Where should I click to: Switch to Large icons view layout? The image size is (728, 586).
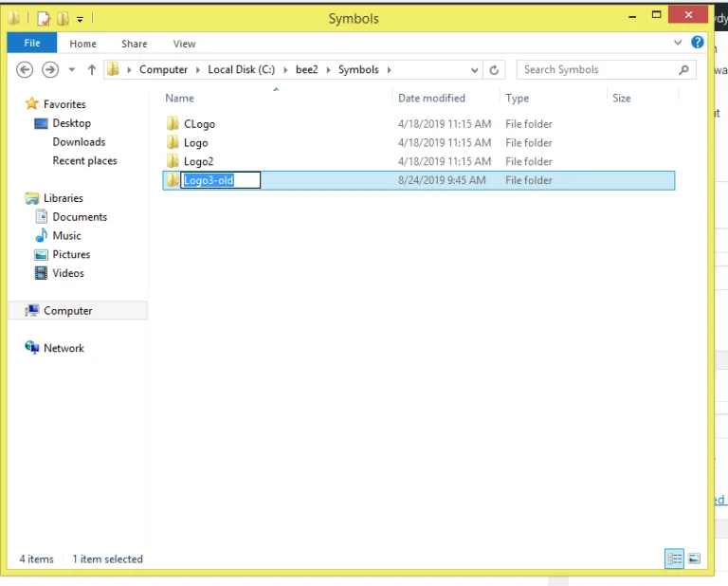(x=694, y=559)
